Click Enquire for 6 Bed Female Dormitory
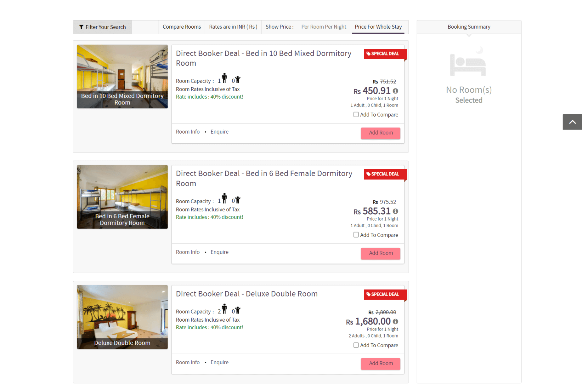Viewport: 588px width, 385px height. click(219, 252)
